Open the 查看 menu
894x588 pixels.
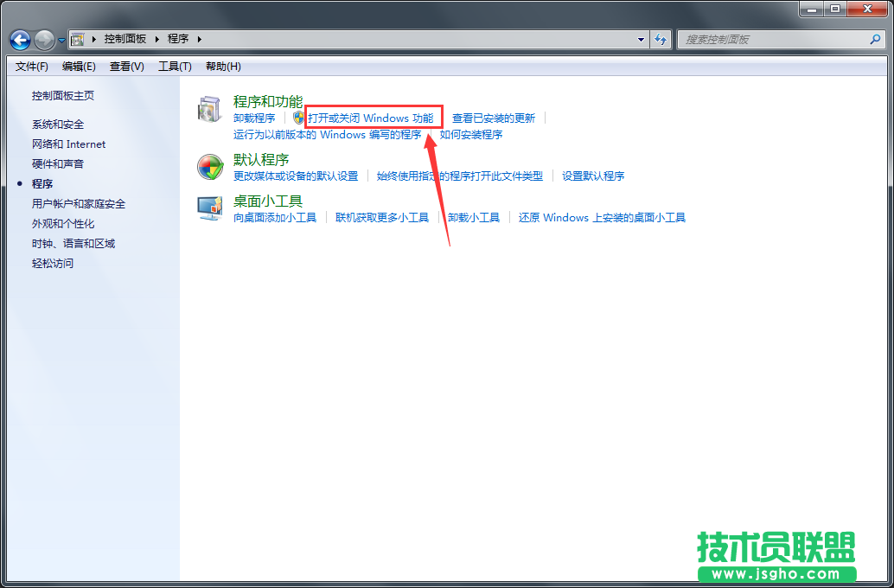click(x=127, y=66)
